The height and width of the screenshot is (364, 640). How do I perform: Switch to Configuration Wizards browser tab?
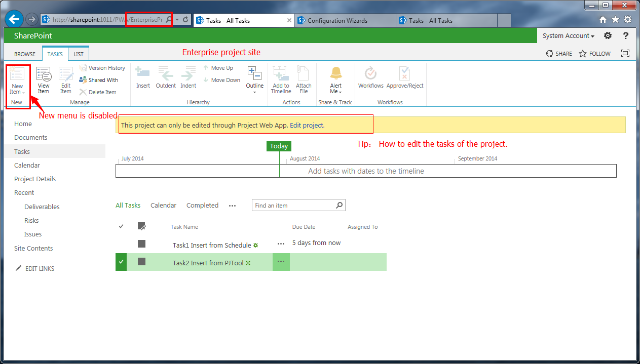[345, 21]
